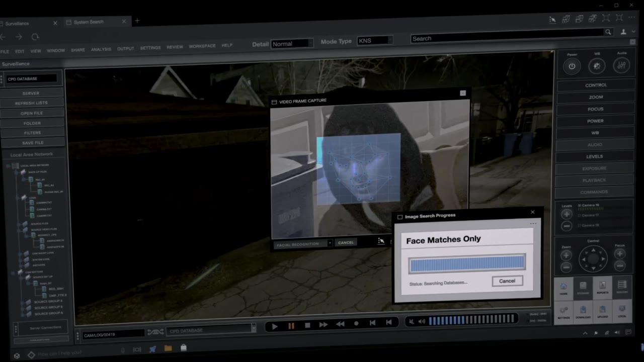This screenshot has height=362, width=644.
Task: Check the Camera 17 checkbox
Action: [x=580, y=215]
